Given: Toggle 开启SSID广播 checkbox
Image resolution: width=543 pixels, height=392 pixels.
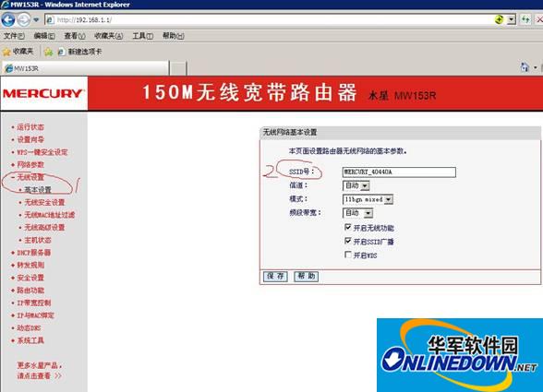Looking at the screenshot, I should pyautogui.click(x=347, y=241).
